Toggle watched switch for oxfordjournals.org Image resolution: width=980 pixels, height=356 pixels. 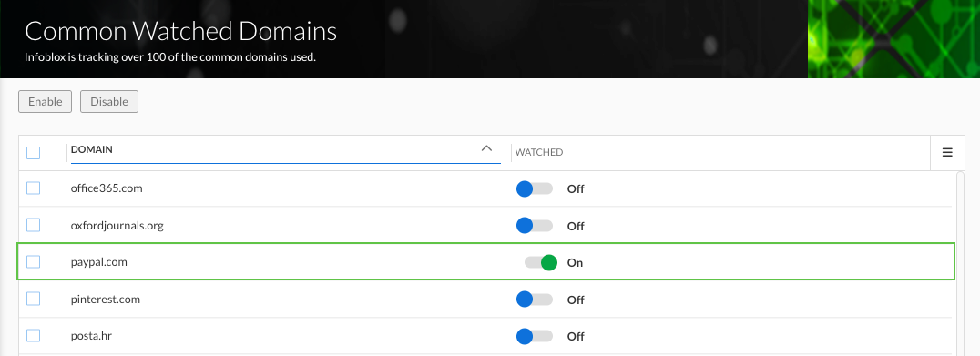535,226
